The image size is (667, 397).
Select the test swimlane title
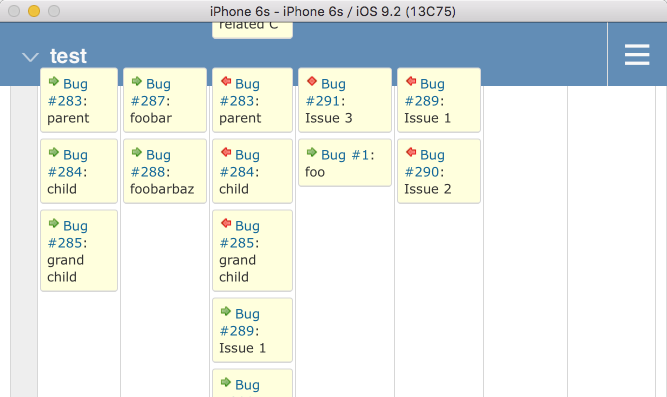[x=68, y=56]
